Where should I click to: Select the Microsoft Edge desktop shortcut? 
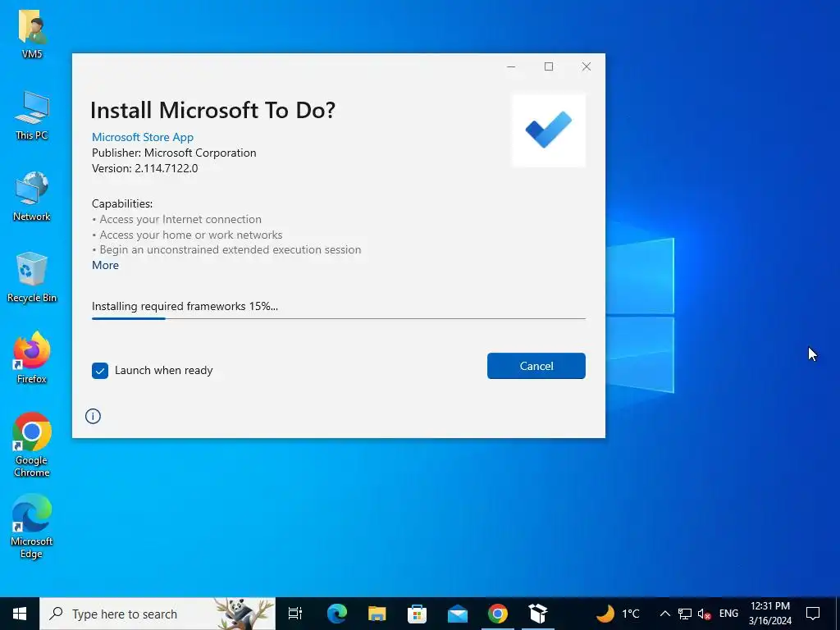(32, 526)
